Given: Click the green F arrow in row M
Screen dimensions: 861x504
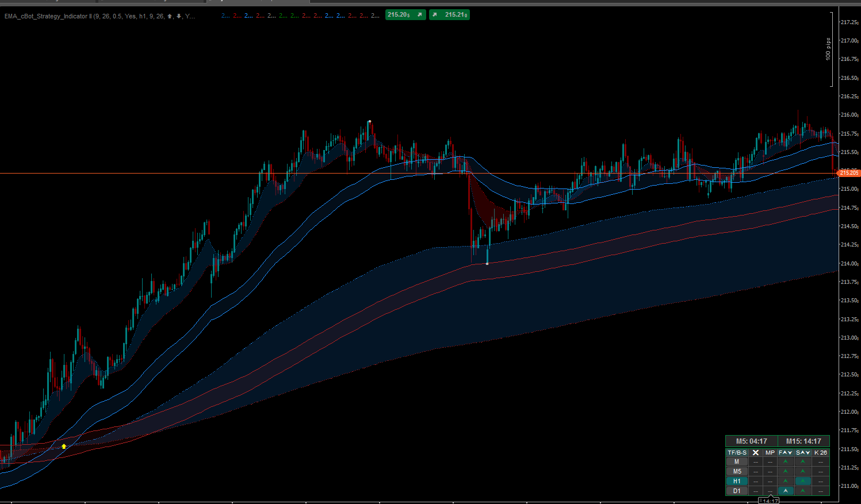Looking at the screenshot, I should [x=786, y=461].
